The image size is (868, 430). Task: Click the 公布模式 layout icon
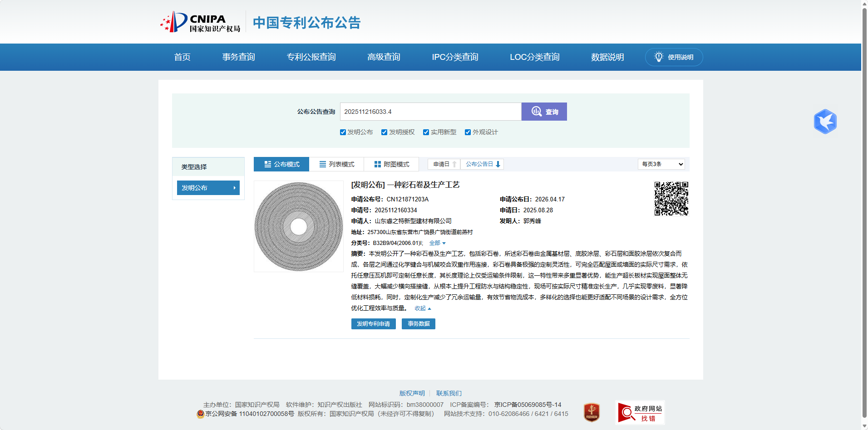click(x=268, y=164)
